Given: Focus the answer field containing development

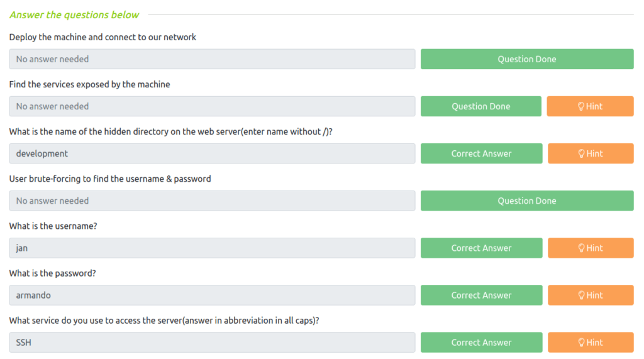Looking at the screenshot, I should tap(212, 153).
